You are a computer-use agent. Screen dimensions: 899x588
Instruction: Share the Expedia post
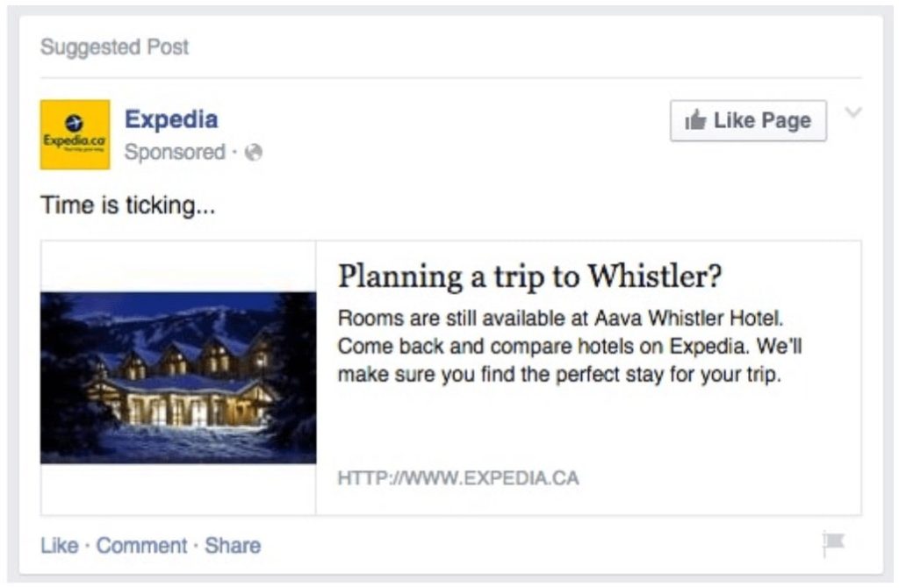tap(233, 546)
